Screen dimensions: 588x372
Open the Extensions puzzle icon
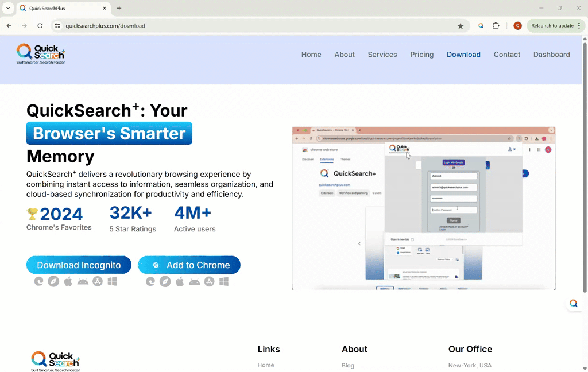(x=496, y=25)
